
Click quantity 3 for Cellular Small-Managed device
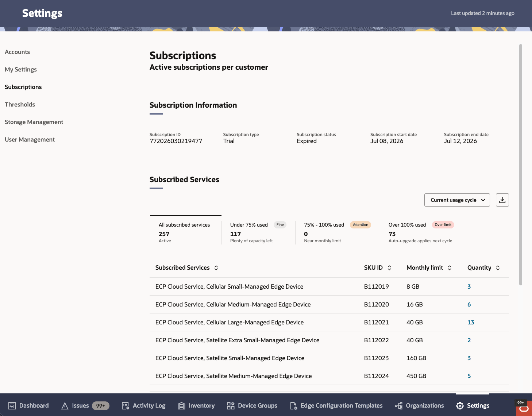[469, 286]
